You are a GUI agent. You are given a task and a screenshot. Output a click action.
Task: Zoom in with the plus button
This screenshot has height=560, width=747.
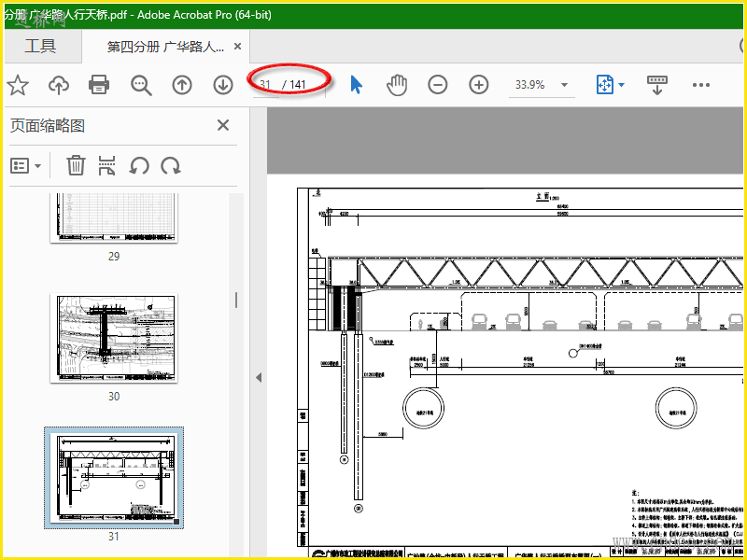(x=479, y=85)
